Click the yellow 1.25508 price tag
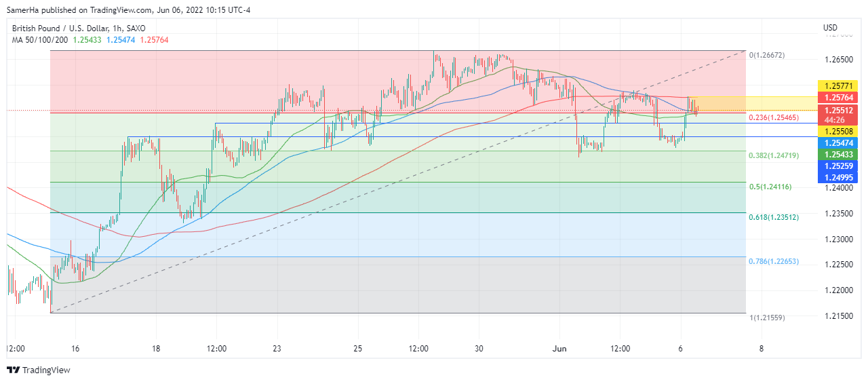The height and width of the screenshot is (382, 868). (840, 131)
